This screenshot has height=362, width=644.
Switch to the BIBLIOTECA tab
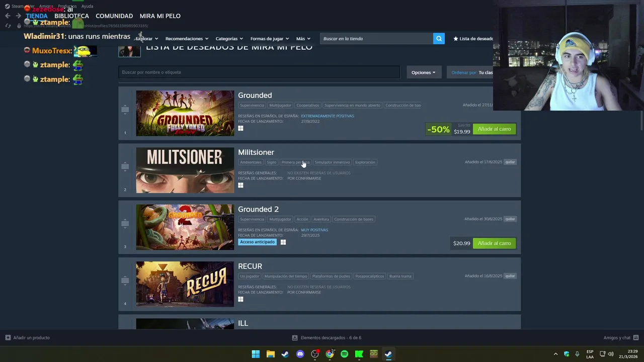71,16
